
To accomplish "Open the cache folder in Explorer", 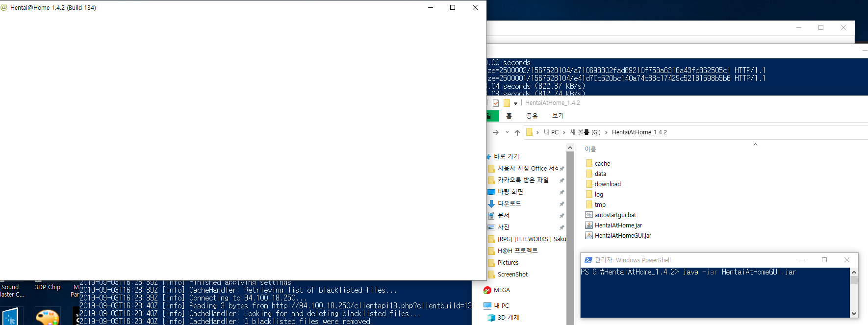I will point(602,163).
